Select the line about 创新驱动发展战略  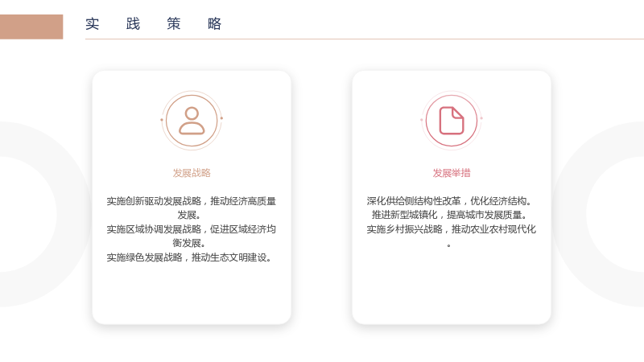(192, 208)
